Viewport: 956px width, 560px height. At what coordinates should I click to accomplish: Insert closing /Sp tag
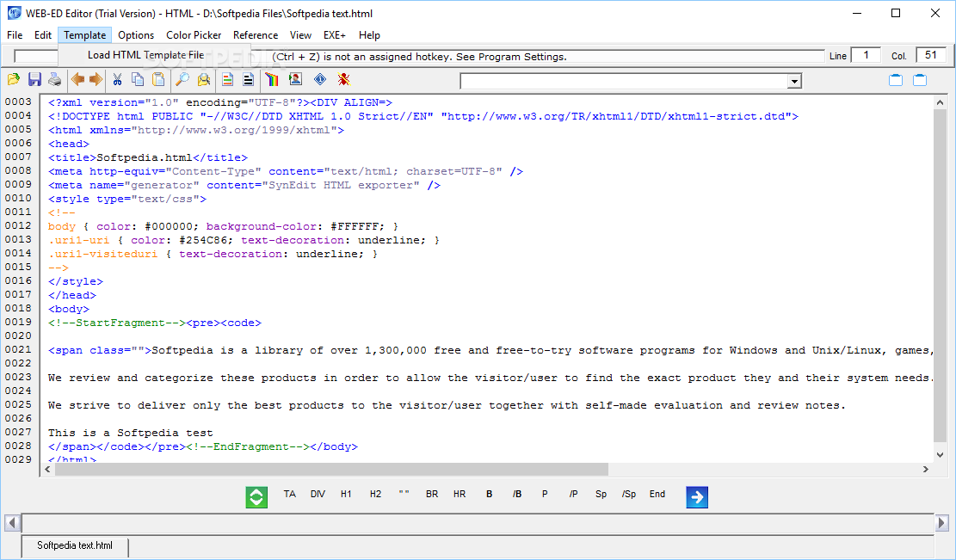tap(629, 494)
